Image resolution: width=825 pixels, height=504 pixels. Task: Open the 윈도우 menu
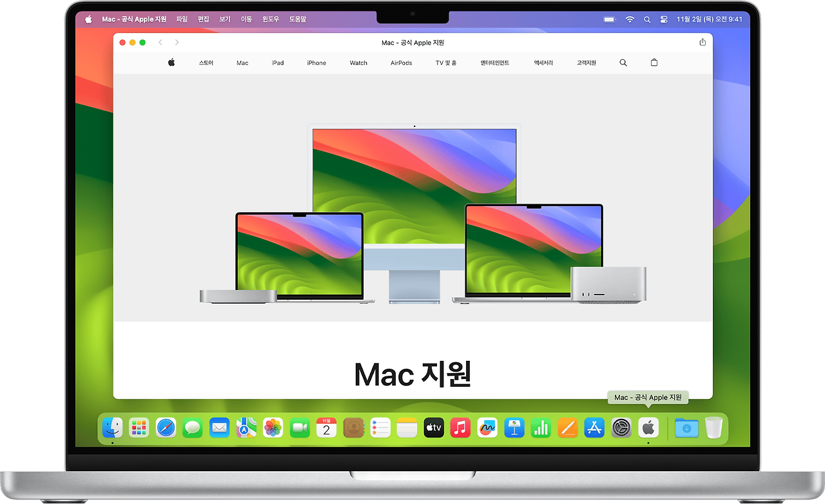[x=271, y=19]
